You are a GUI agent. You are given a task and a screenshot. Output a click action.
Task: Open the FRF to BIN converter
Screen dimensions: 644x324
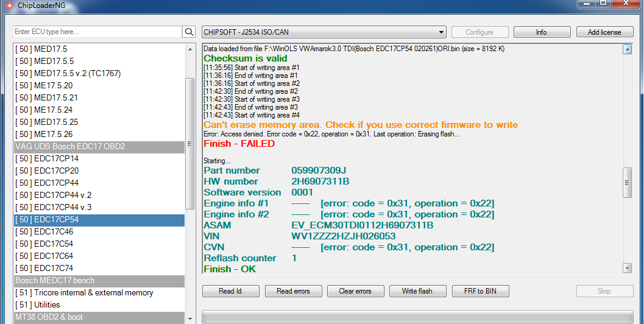(481, 291)
